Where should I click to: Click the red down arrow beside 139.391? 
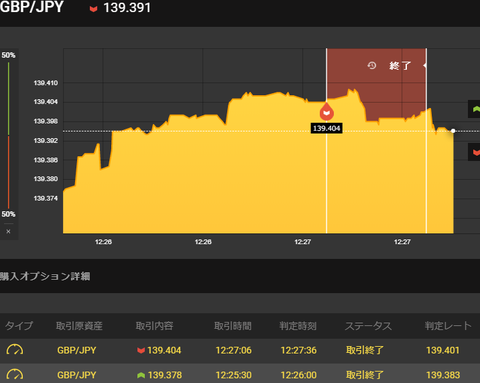(93, 9)
